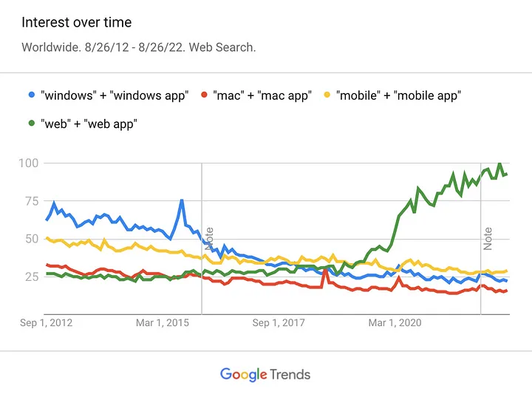
Task: Click the Google Trends logo
Action: 265,374
